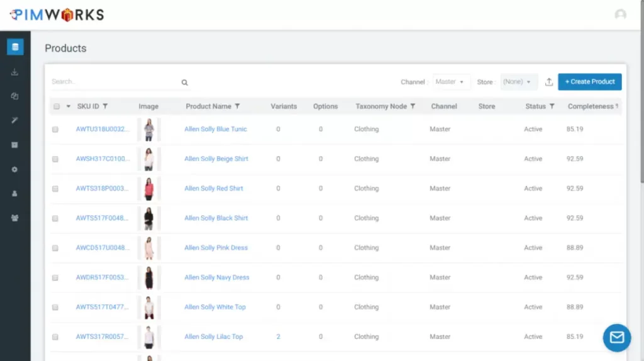
Task: Click the Variants column header
Action: tap(284, 106)
